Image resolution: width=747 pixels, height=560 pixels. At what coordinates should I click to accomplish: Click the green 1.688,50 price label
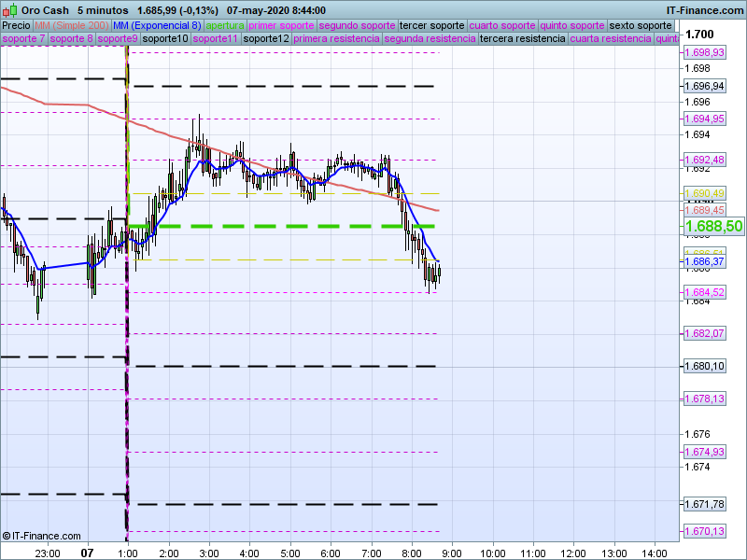[713, 227]
